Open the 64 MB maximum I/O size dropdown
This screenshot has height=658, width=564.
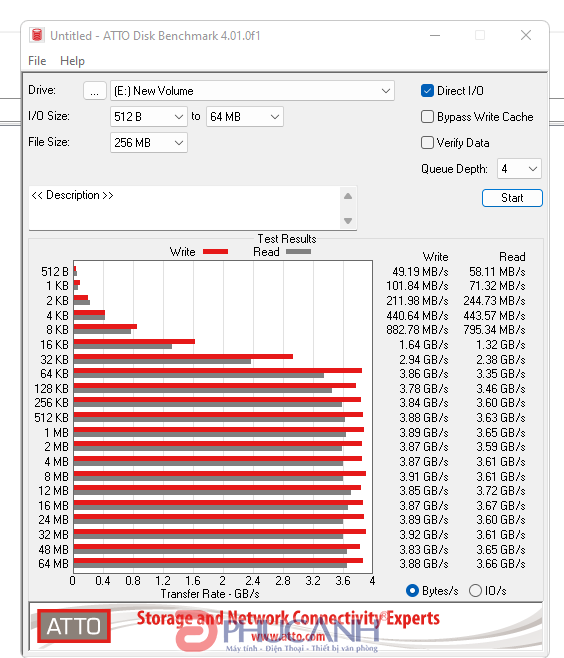click(x=245, y=117)
